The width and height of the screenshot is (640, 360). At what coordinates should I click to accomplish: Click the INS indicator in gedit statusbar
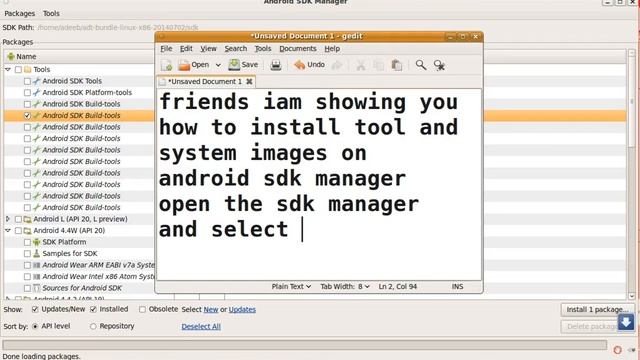click(457, 287)
